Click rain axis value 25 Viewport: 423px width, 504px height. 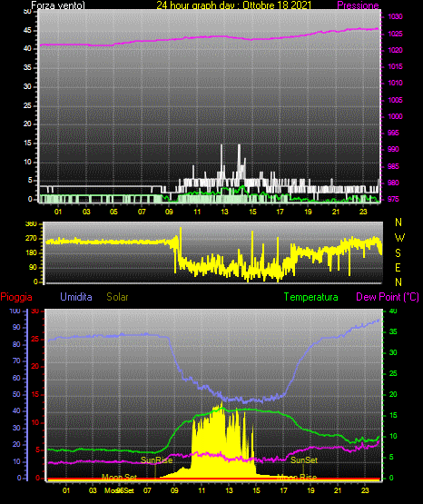[34, 339]
